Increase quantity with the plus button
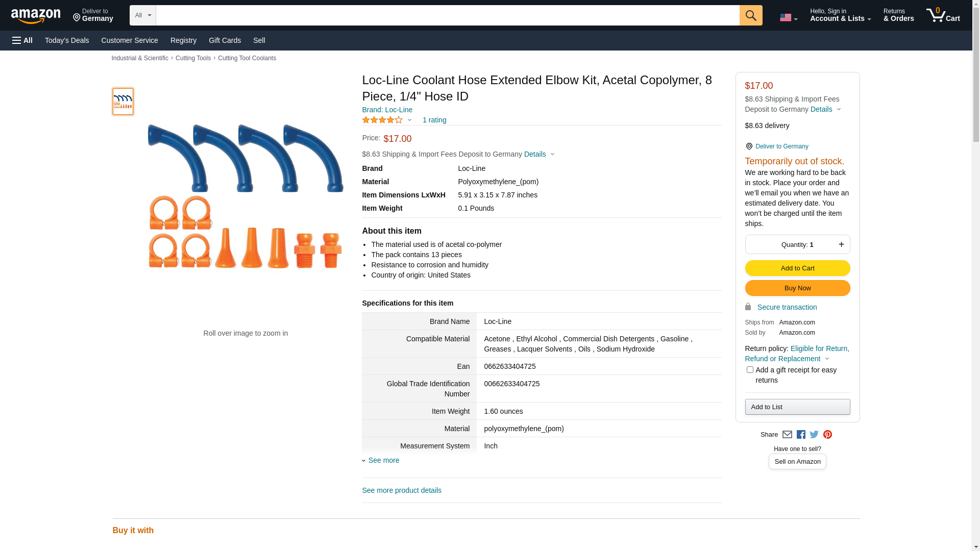 [841, 244]
